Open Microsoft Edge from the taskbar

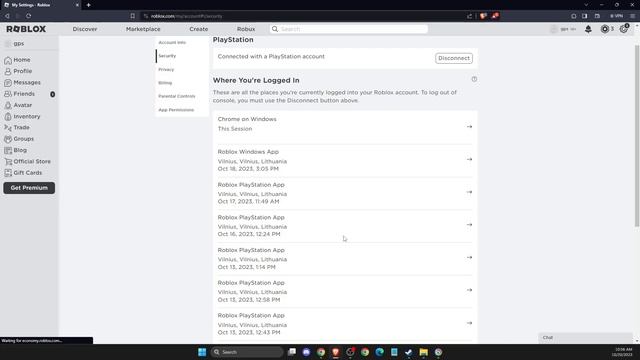(380, 352)
